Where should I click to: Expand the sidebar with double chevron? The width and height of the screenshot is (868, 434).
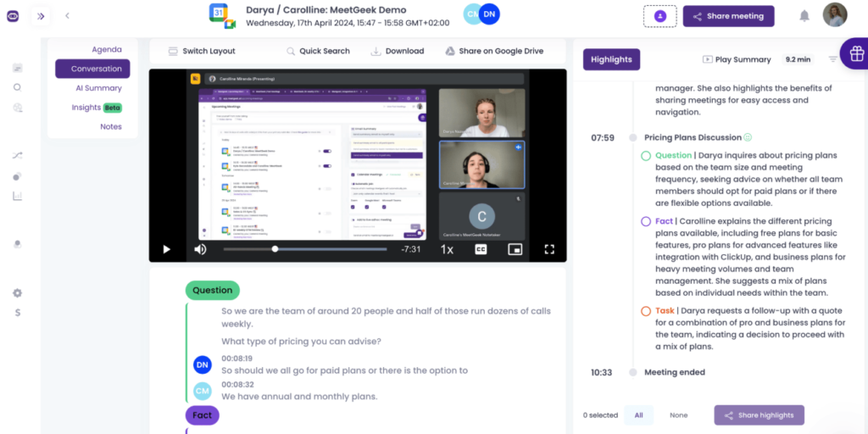pyautogui.click(x=41, y=16)
